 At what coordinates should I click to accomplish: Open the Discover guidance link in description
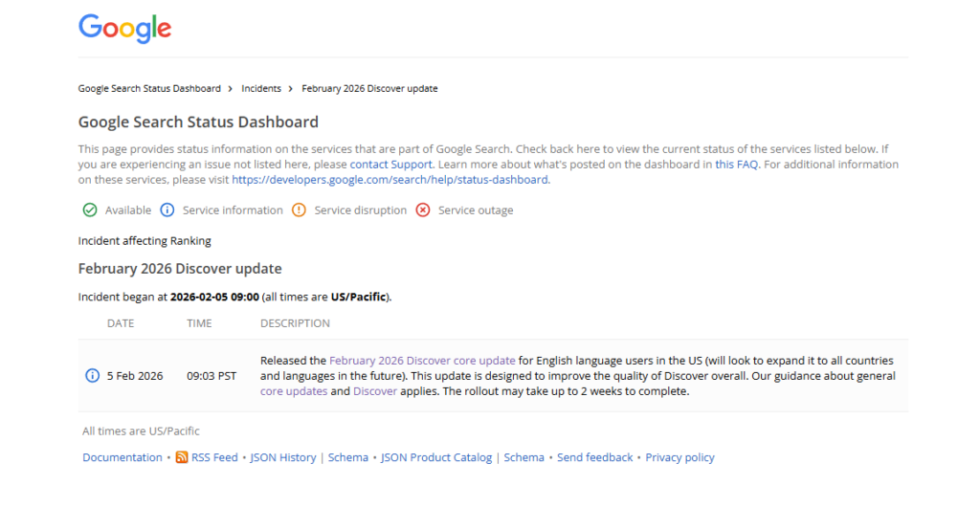tap(375, 391)
